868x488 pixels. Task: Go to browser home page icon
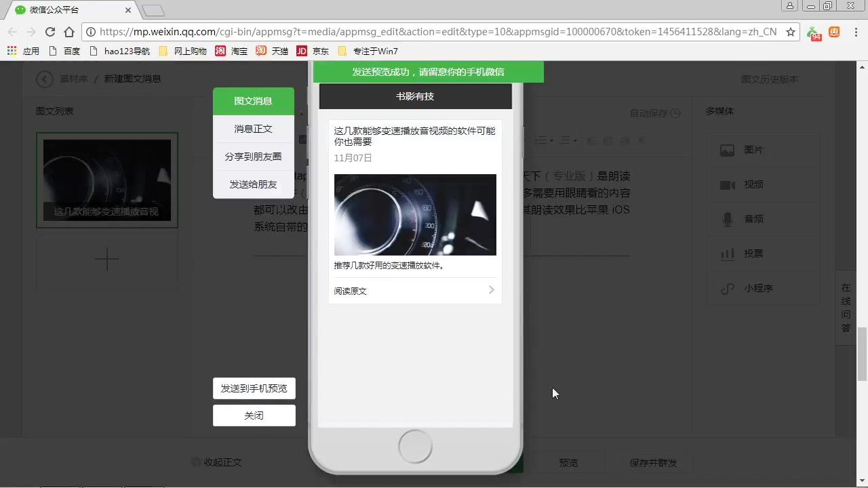(x=69, y=32)
